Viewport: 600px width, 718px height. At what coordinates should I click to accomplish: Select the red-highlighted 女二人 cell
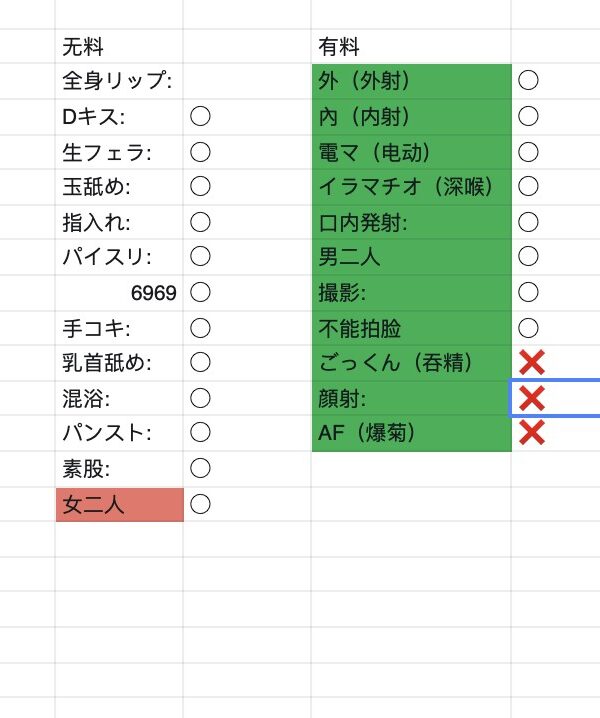click(x=118, y=504)
